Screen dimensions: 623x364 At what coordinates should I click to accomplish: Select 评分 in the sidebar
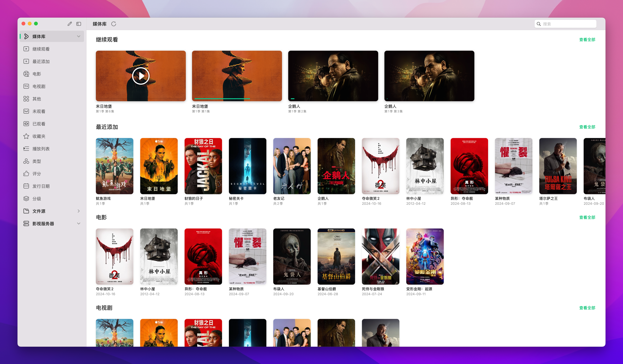[52, 174]
